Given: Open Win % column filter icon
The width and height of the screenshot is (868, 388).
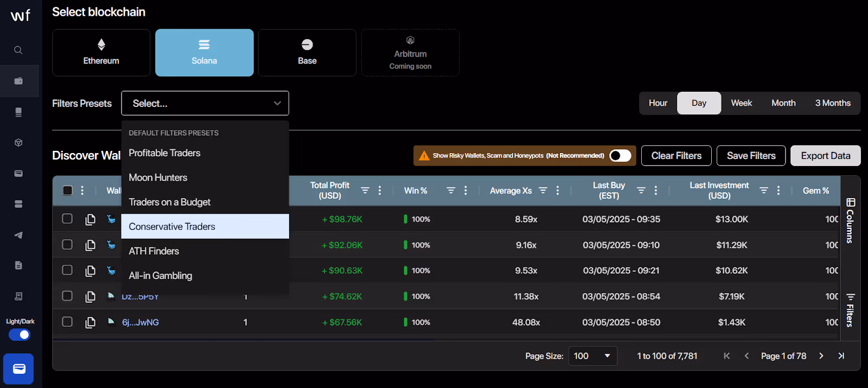Looking at the screenshot, I should (451, 190).
